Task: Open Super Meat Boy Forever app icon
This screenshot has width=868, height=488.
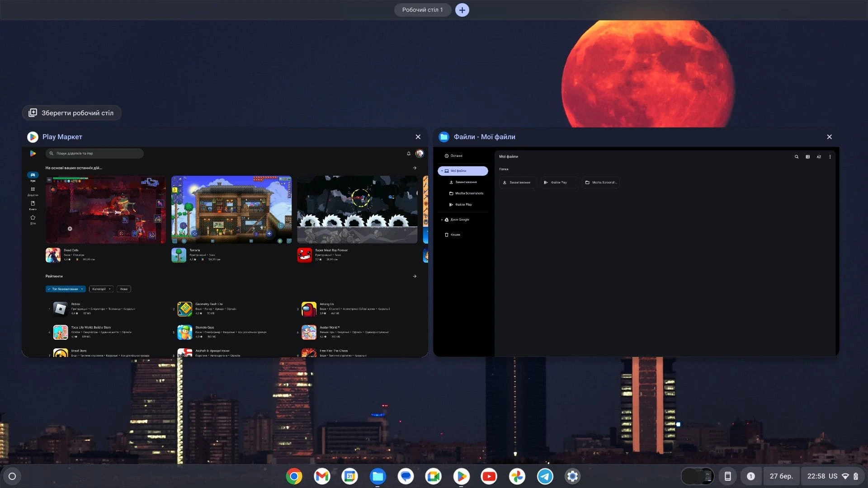Action: [x=304, y=255]
